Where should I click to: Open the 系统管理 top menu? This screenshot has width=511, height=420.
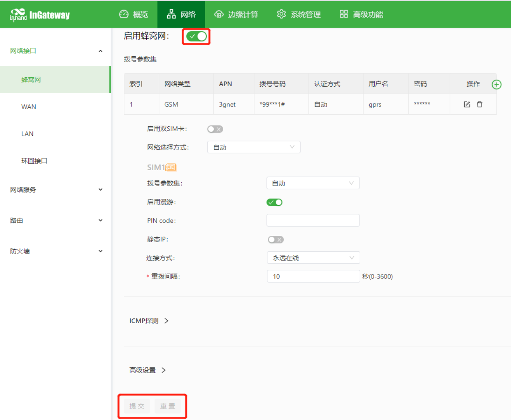[x=299, y=14]
